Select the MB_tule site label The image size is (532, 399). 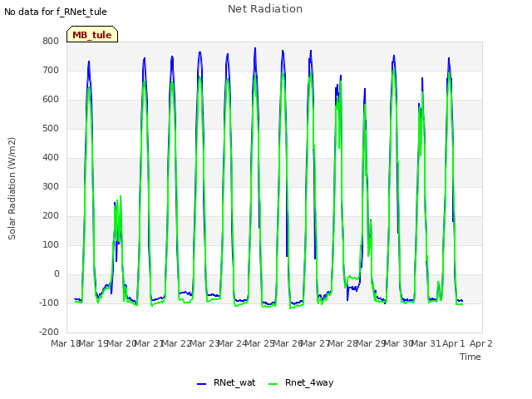(92, 34)
